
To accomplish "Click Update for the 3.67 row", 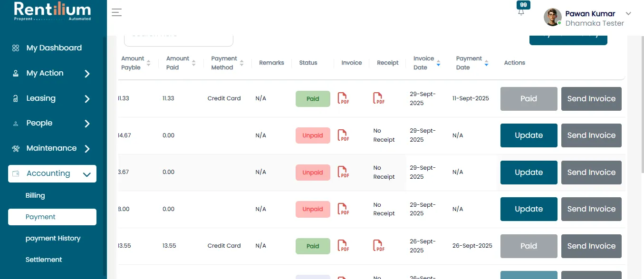I will [529, 173].
